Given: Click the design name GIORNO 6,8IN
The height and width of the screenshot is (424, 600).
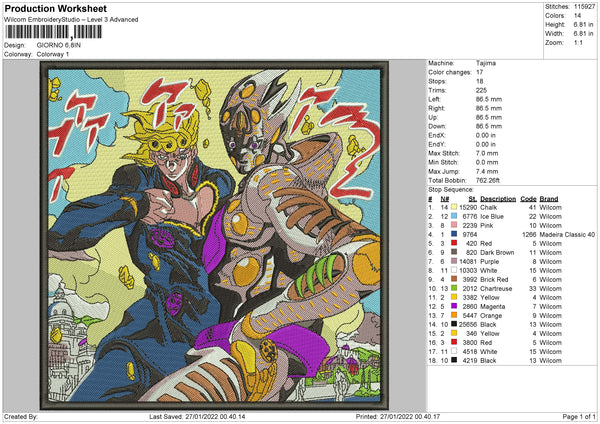Looking at the screenshot, I should tap(59, 45).
